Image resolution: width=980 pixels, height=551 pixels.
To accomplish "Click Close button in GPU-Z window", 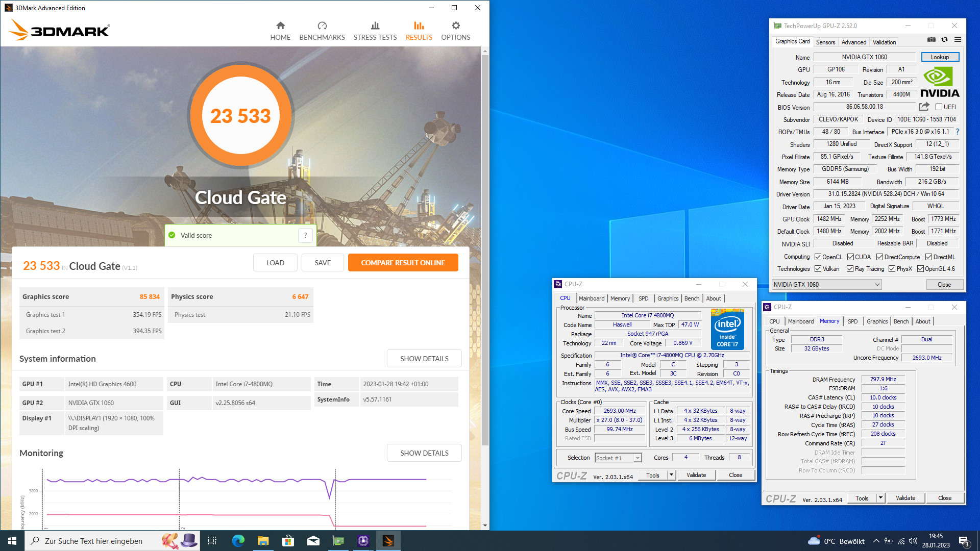I will (944, 285).
